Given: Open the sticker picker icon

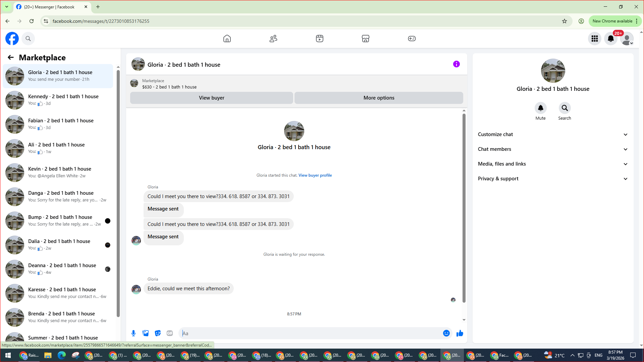Looking at the screenshot, I should (x=158, y=333).
